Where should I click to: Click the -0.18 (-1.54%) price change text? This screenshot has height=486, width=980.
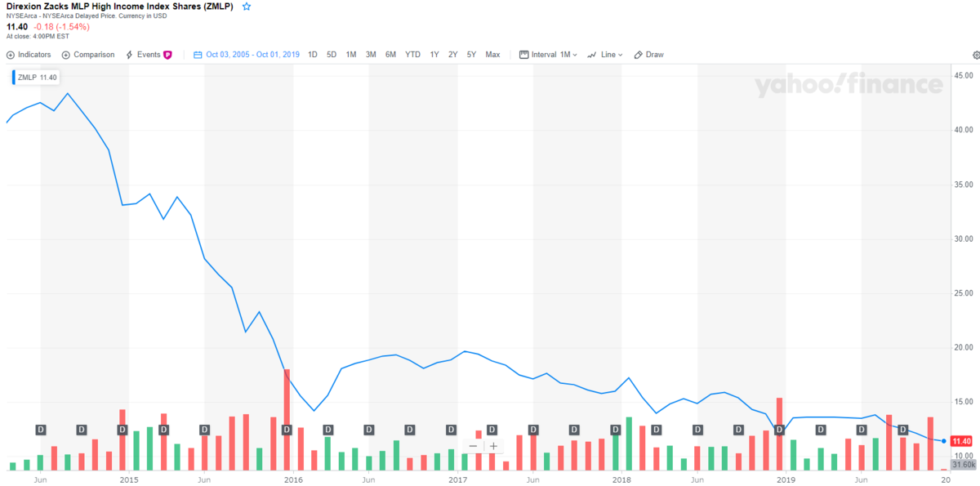click(x=61, y=27)
